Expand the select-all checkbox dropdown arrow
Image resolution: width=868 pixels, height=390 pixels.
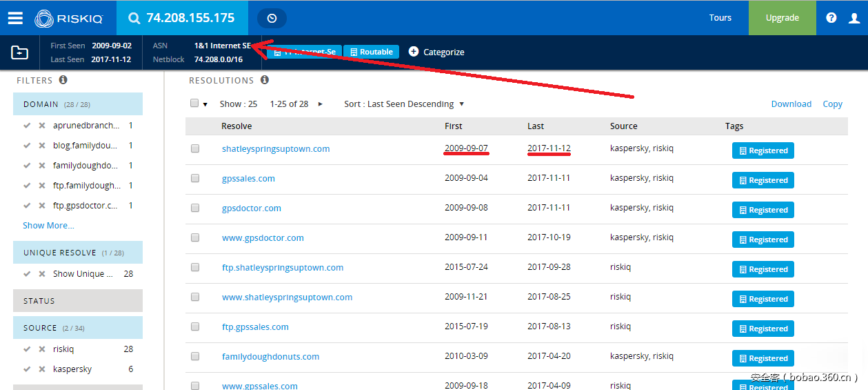pos(205,104)
